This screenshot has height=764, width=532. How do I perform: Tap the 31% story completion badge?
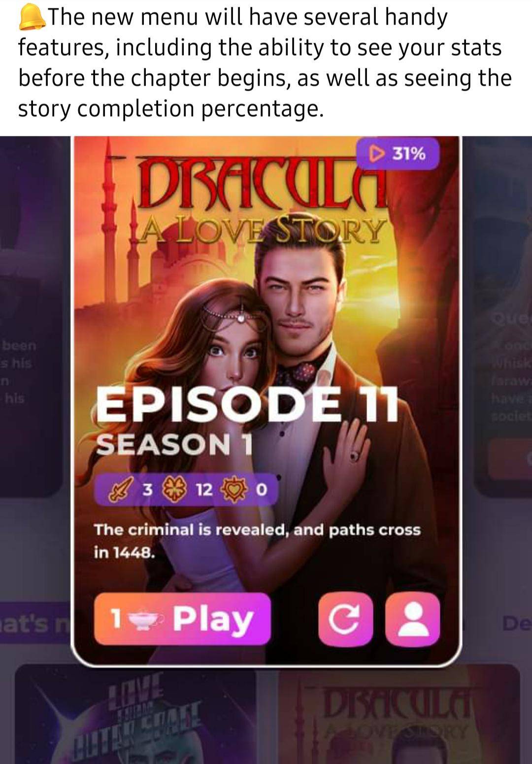[x=398, y=154]
